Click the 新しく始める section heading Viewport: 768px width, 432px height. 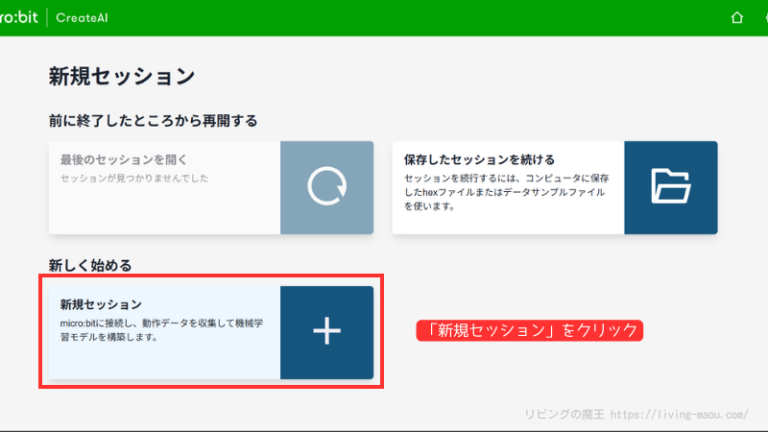(x=90, y=265)
